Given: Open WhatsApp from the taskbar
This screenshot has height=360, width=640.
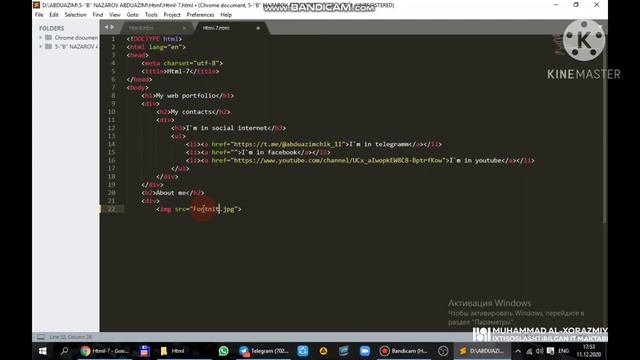Looking at the screenshot, I should point(223,351).
